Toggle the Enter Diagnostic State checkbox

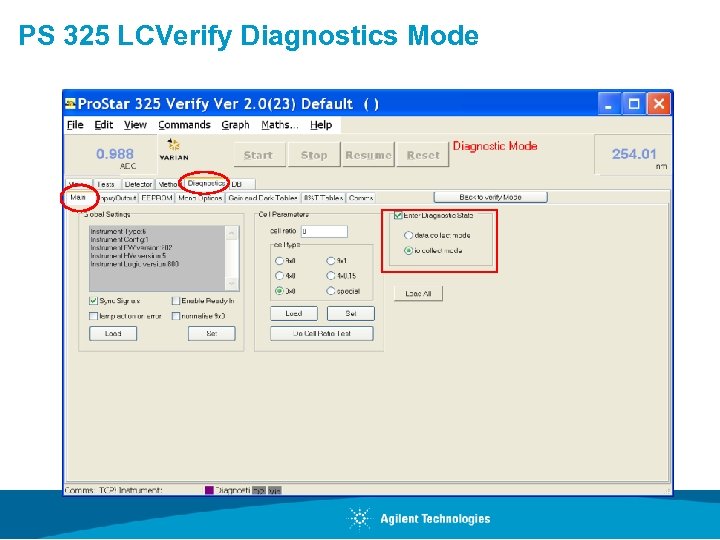(x=398, y=215)
